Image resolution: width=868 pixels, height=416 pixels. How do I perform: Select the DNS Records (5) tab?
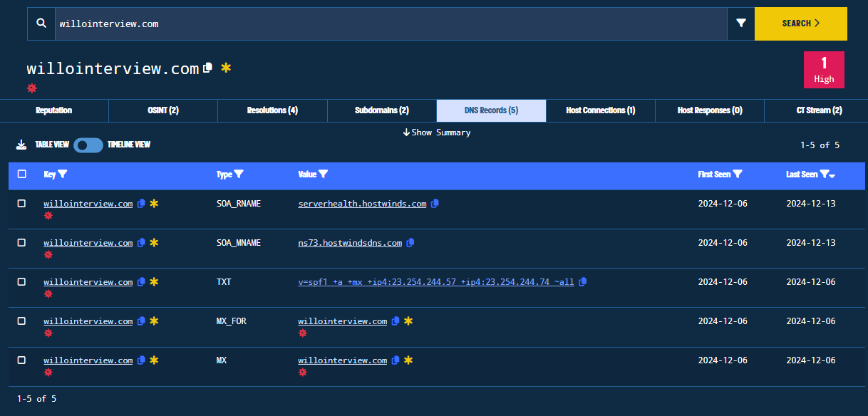[x=491, y=110]
